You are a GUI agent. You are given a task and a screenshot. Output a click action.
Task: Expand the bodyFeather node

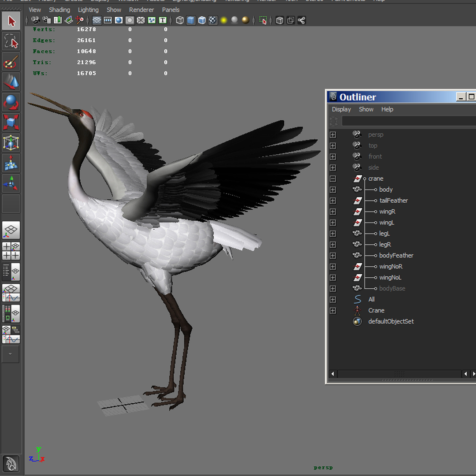pos(333,256)
